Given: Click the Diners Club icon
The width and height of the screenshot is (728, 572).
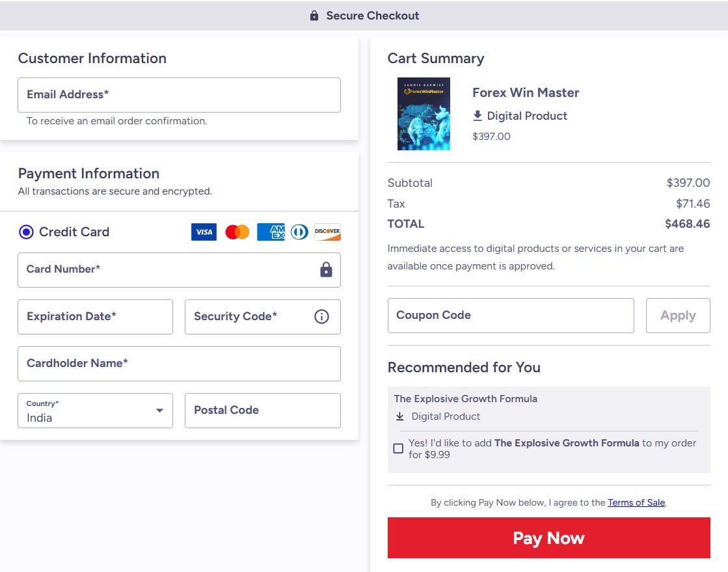Looking at the screenshot, I should tap(299, 232).
